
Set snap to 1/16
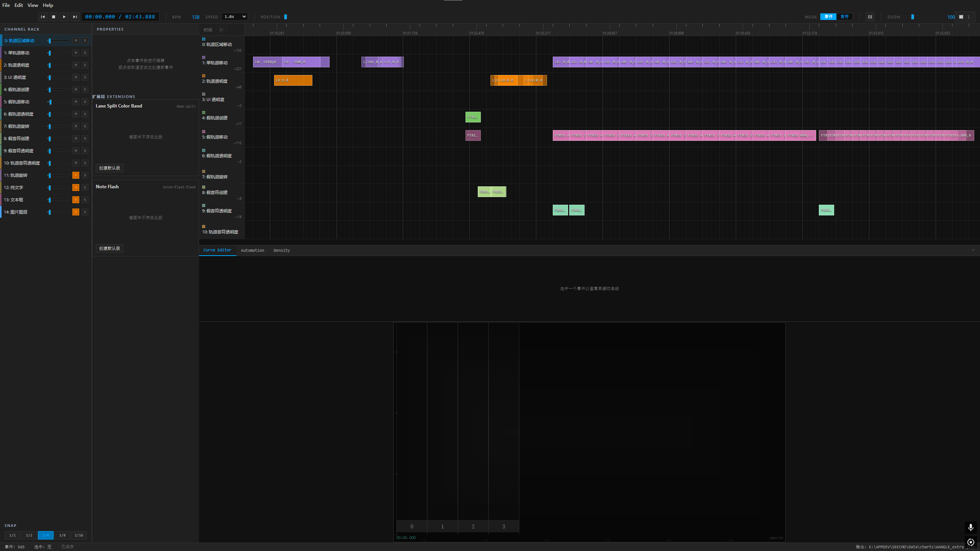(x=79, y=535)
